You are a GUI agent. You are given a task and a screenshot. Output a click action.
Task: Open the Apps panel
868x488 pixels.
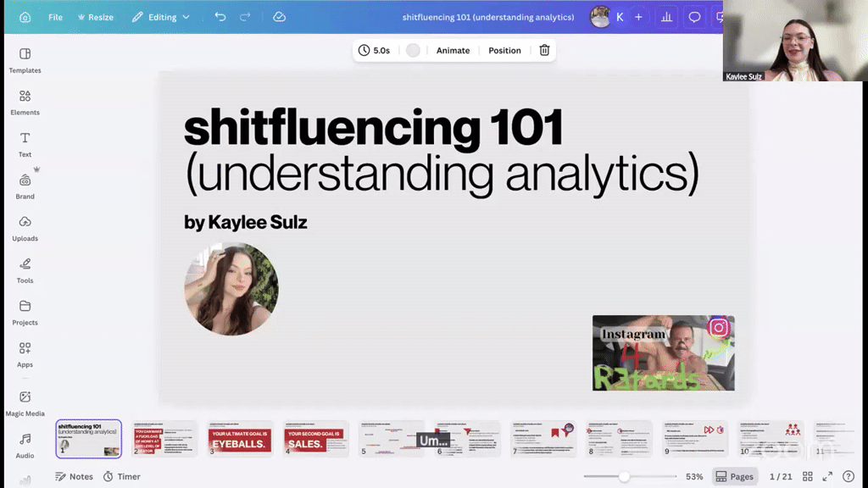[x=25, y=355]
